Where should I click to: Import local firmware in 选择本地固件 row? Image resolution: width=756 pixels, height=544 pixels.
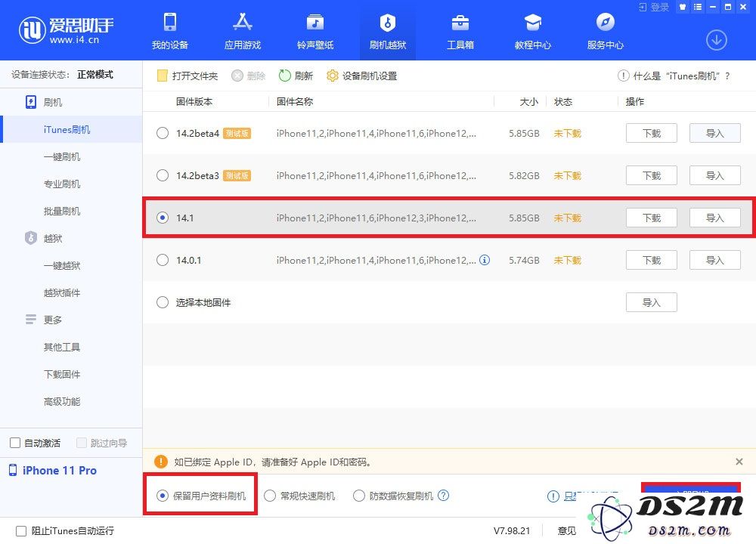pos(652,302)
